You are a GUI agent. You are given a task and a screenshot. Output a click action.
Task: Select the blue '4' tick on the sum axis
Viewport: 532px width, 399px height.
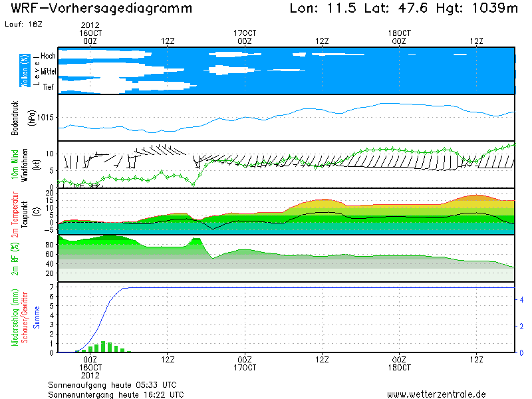(x=521, y=300)
